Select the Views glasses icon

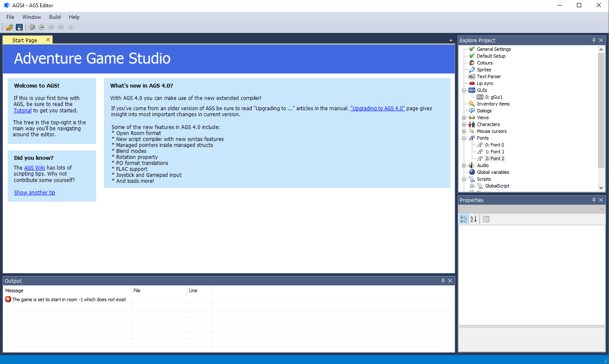472,117
